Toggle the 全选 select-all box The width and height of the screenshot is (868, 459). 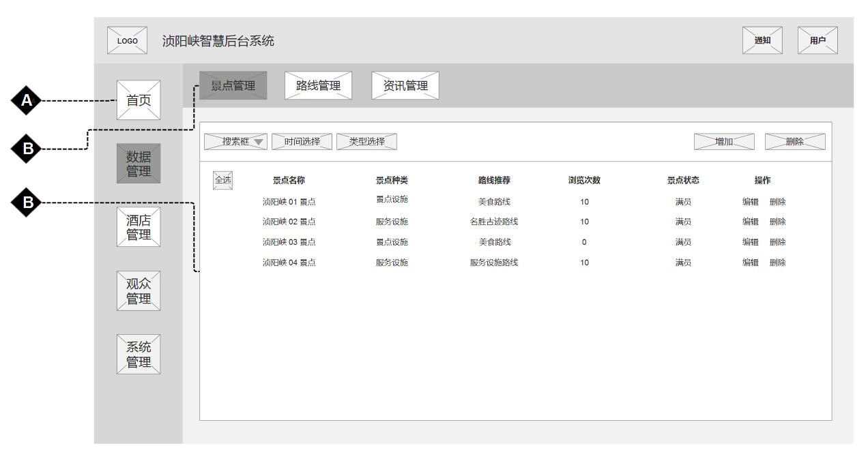222,180
